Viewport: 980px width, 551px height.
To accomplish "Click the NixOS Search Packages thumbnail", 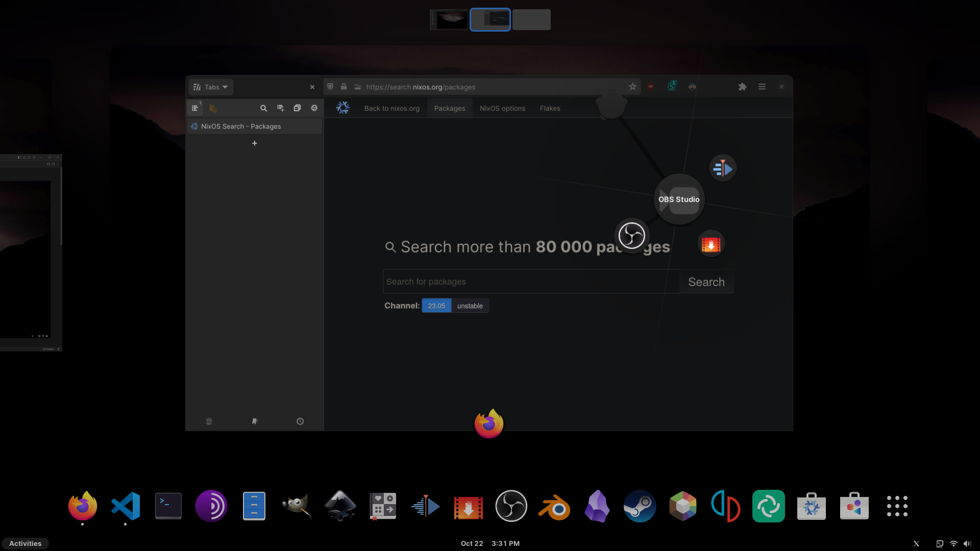I will pyautogui.click(x=490, y=19).
